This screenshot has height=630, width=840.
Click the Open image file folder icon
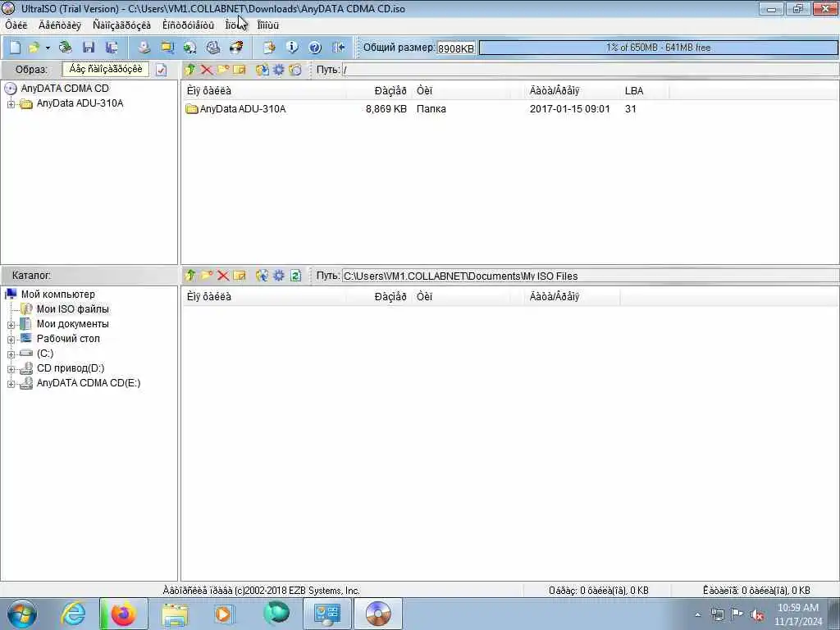[34, 48]
